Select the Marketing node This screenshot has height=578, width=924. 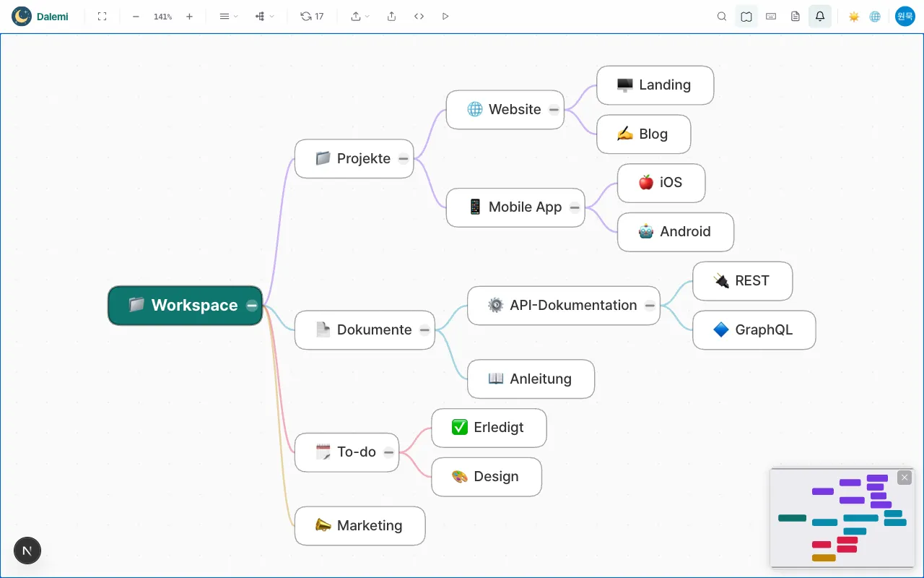(x=359, y=526)
